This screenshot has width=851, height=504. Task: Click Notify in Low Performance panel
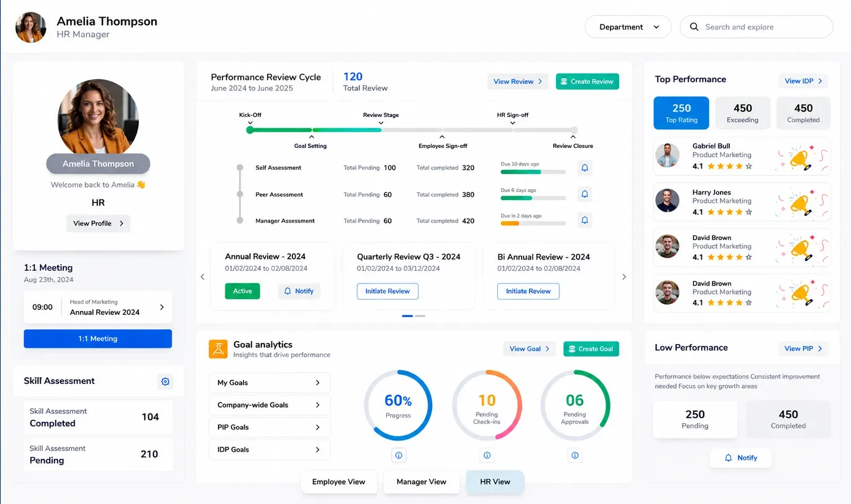pos(741,458)
